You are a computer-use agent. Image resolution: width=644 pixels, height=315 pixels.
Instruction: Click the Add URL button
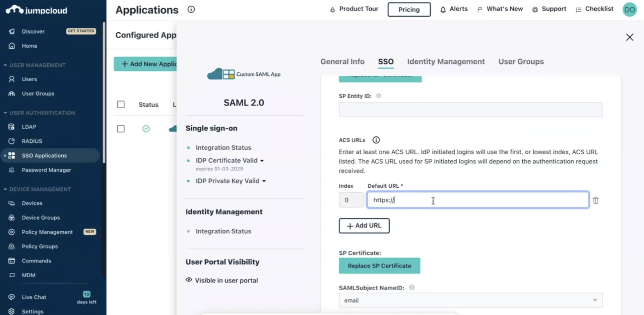click(x=364, y=226)
